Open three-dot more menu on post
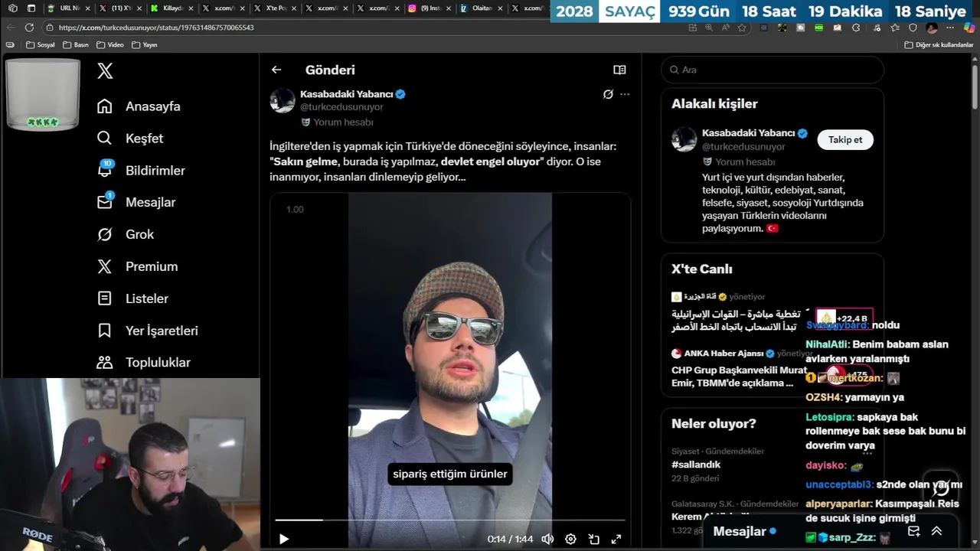 point(625,94)
